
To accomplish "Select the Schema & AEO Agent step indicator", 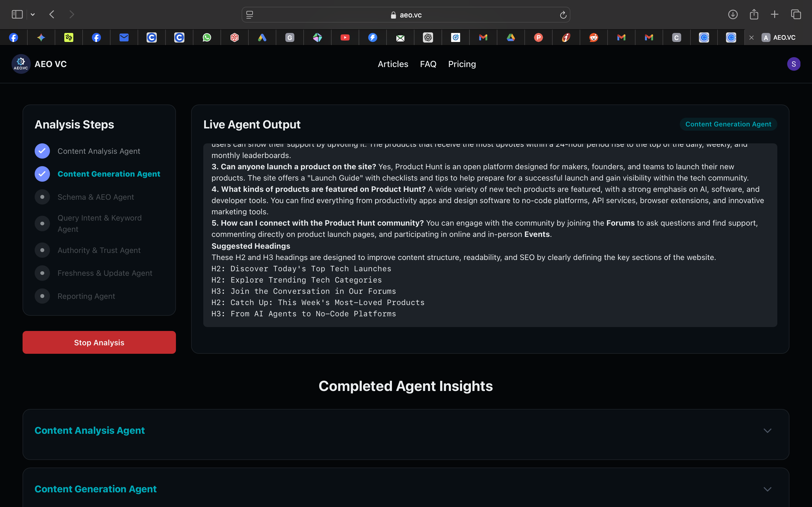I will tap(42, 197).
